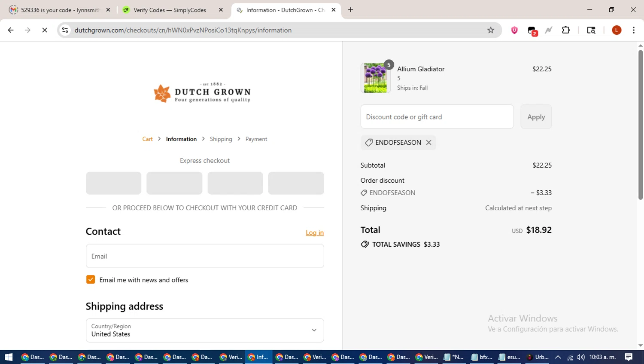This screenshot has height=364, width=644.
Task: Go back to the previous page
Action: [11, 30]
